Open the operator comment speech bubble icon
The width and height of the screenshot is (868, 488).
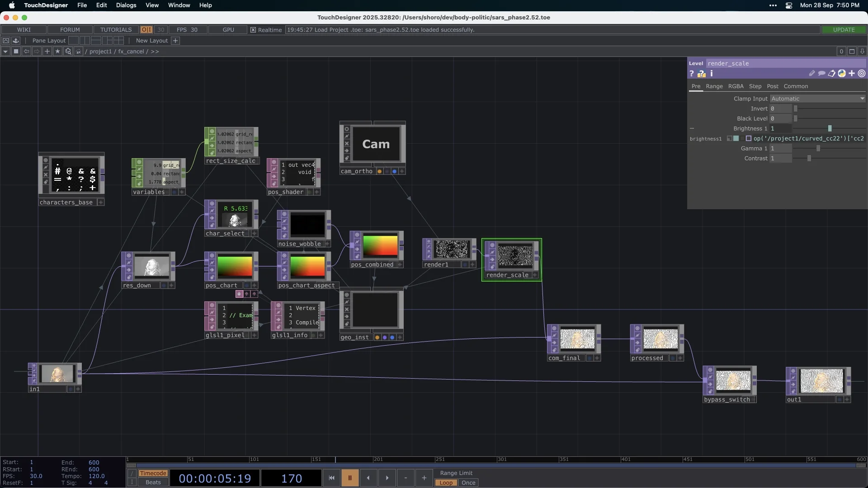pyautogui.click(x=822, y=73)
